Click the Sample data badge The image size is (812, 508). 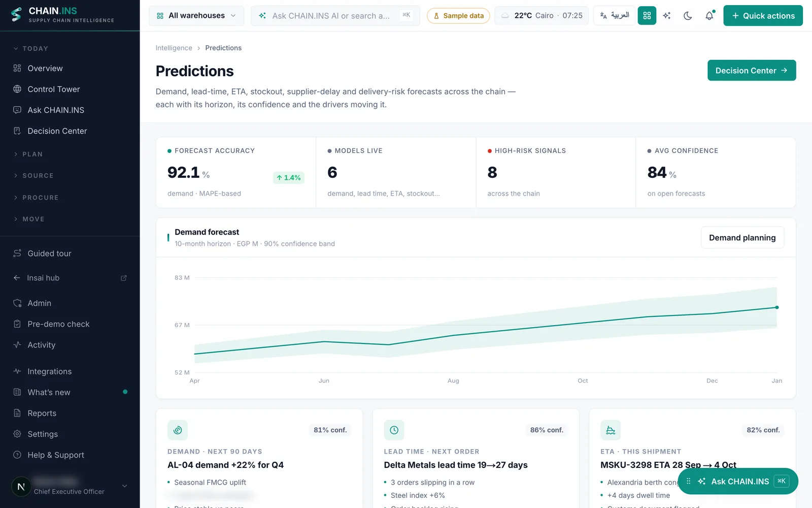tap(458, 16)
